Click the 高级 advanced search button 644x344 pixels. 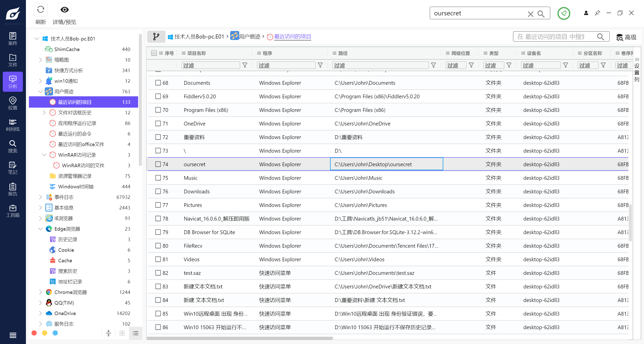627,37
